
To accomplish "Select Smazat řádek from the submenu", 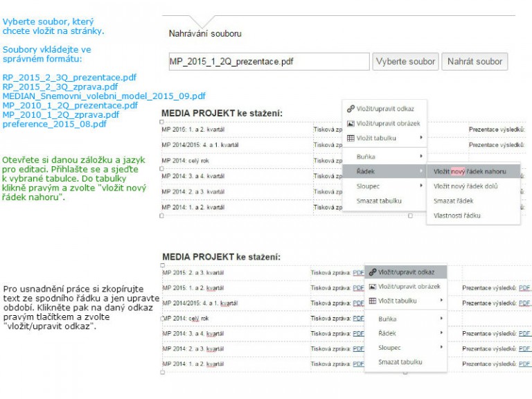I will (x=454, y=200).
